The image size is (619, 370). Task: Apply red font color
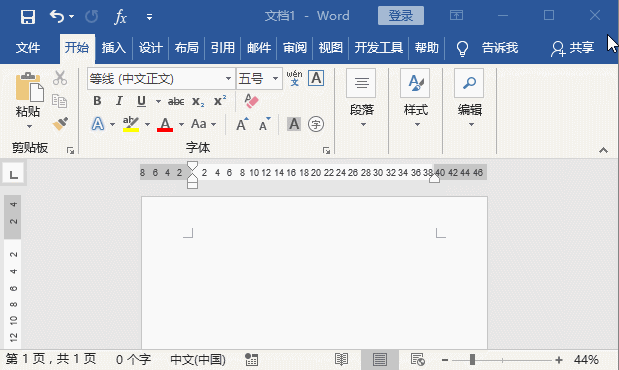[165, 124]
